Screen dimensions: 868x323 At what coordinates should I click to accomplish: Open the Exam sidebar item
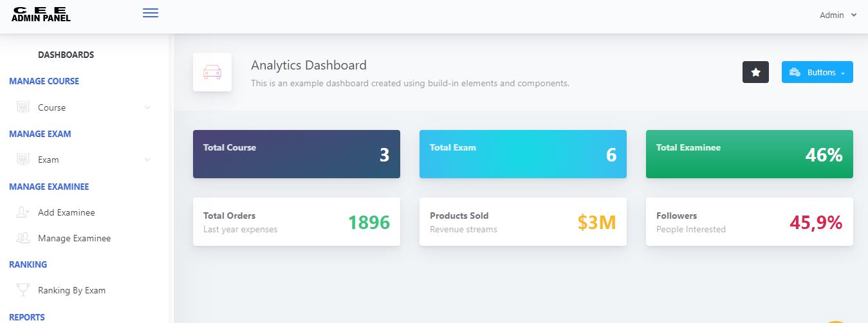point(84,160)
